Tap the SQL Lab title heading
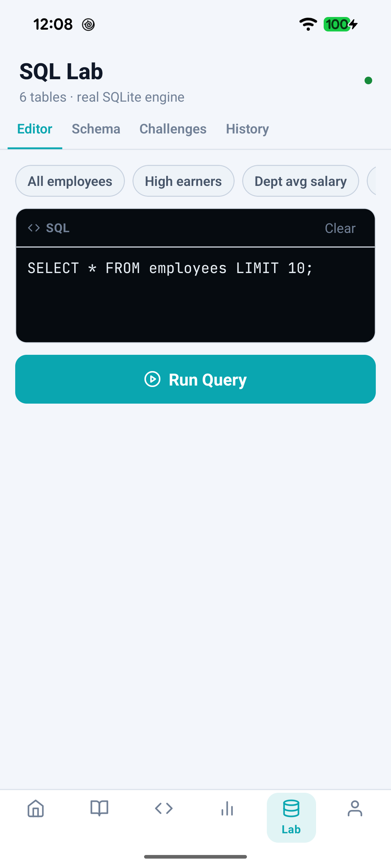The height and width of the screenshot is (868, 391). point(61,71)
